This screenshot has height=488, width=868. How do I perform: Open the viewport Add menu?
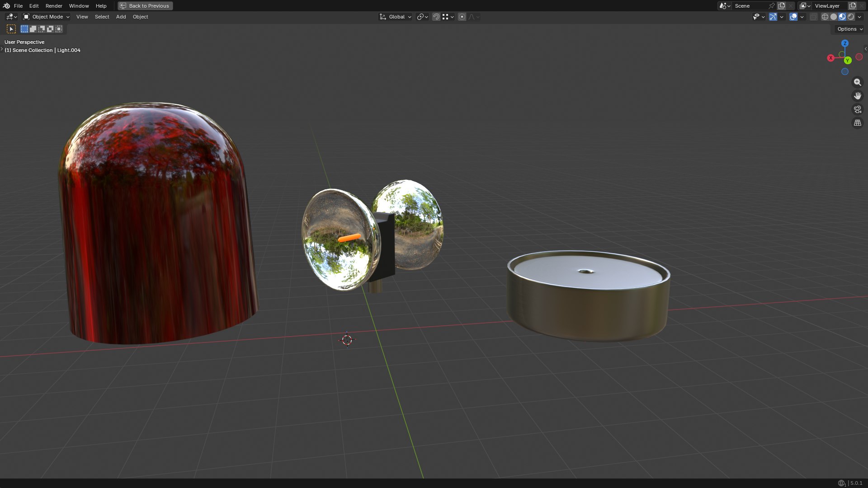[x=121, y=17]
